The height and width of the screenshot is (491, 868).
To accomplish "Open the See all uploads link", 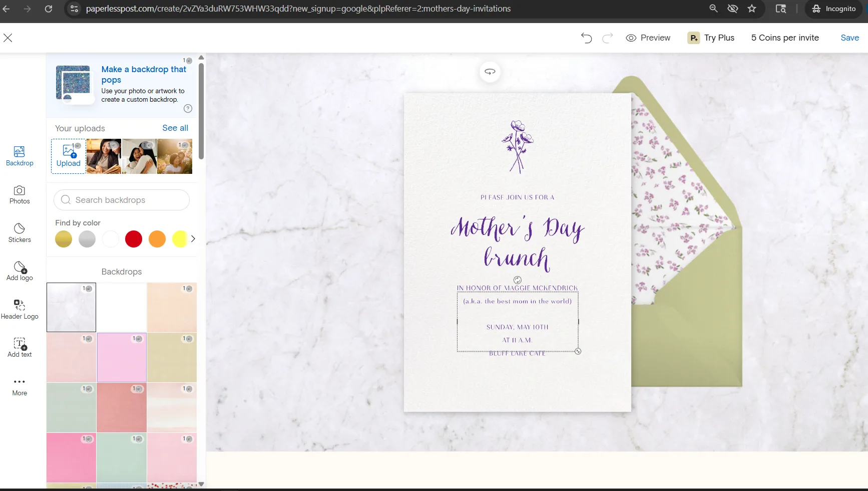I will pyautogui.click(x=175, y=128).
